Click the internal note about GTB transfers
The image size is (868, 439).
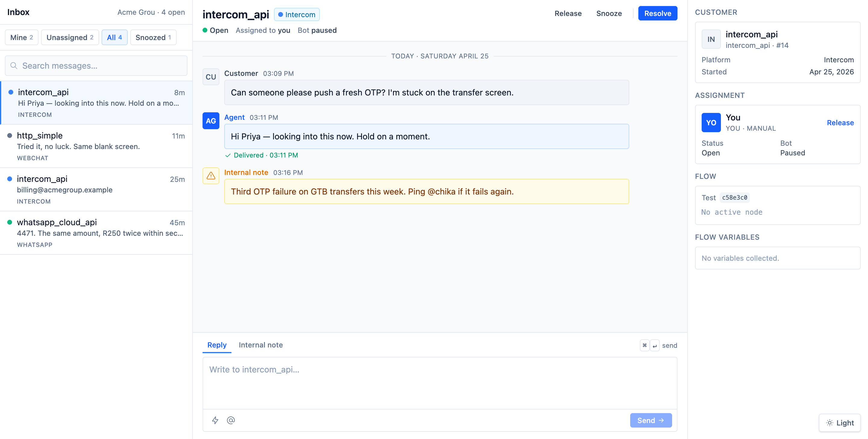426,191
